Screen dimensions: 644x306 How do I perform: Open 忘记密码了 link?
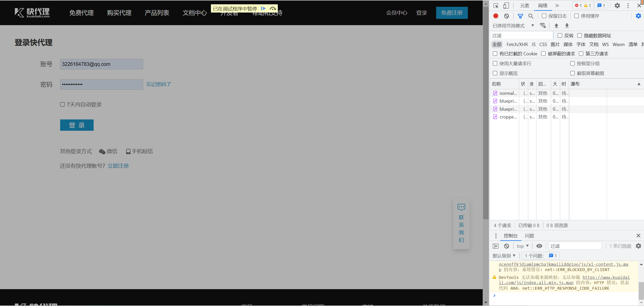[x=159, y=84]
